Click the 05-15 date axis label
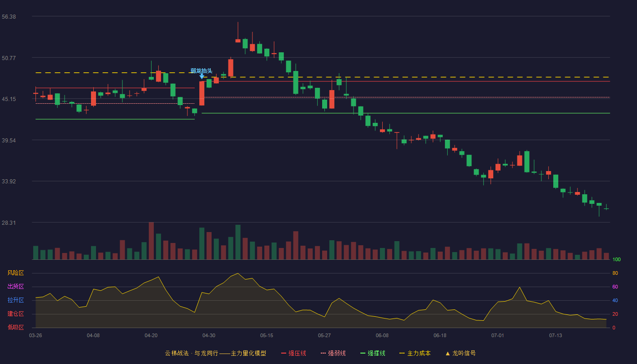Viewport: 637px width, 364px height. click(267, 336)
